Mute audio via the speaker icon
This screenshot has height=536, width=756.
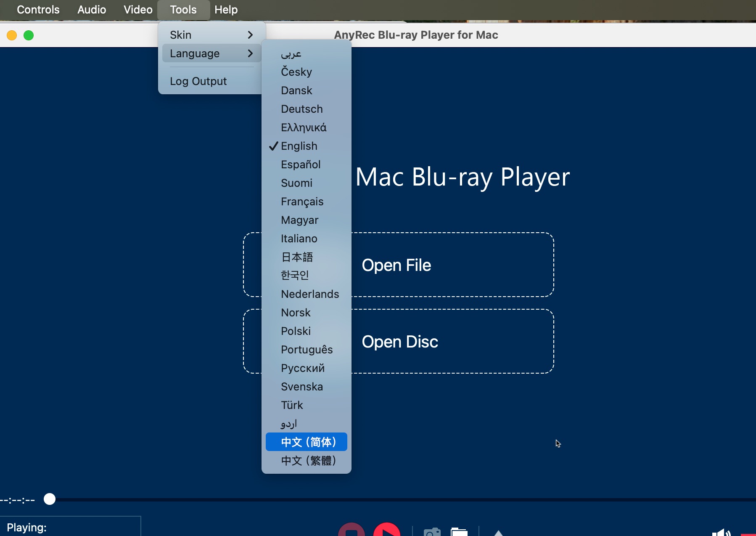pos(721,532)
